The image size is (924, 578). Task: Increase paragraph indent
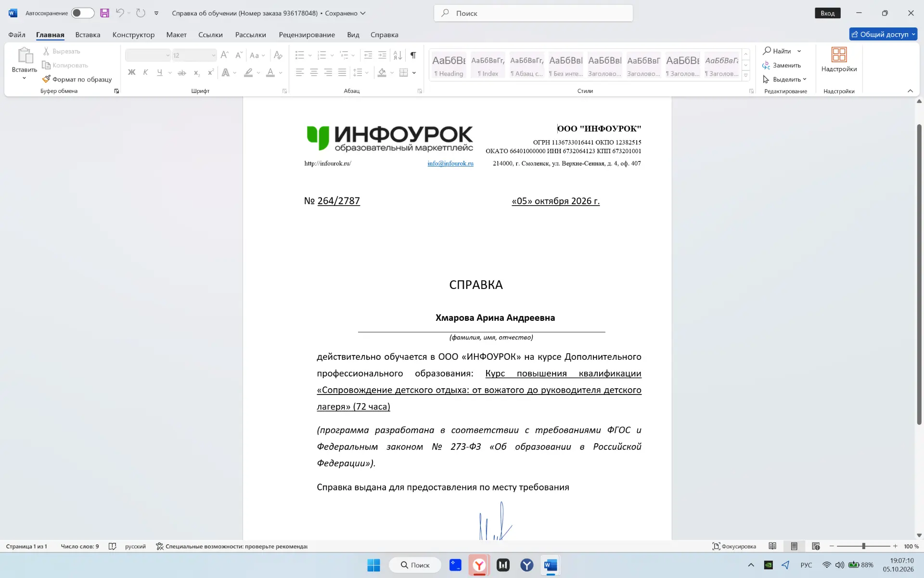[382, 55]
